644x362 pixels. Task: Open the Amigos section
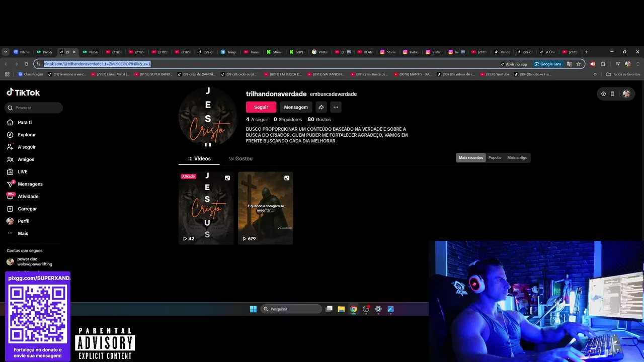pos(26,159)
